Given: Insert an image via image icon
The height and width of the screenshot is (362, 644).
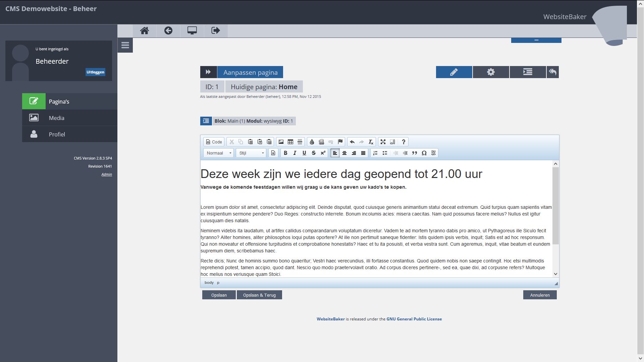Looking at the screenshot, I should [x=281, y=142].
